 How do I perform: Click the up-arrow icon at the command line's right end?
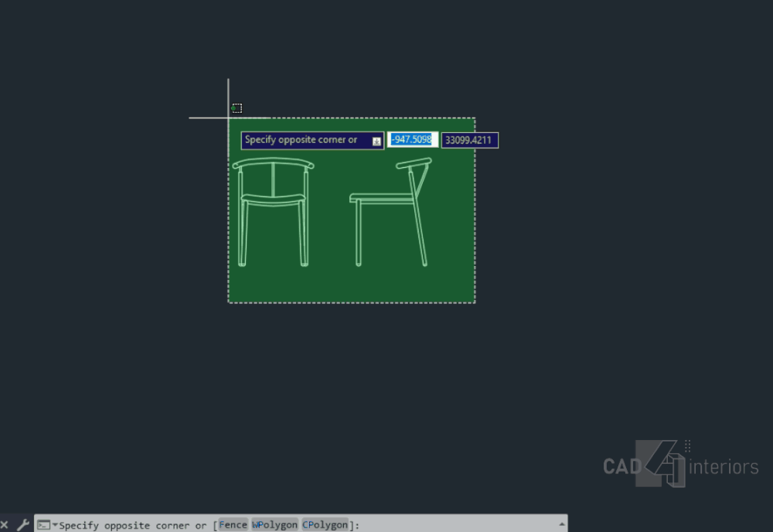564,524
